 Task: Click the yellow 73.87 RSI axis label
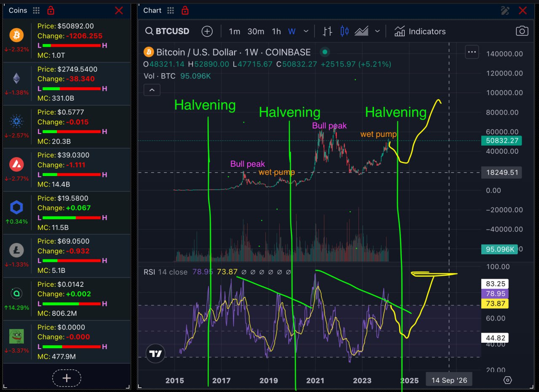495,304
